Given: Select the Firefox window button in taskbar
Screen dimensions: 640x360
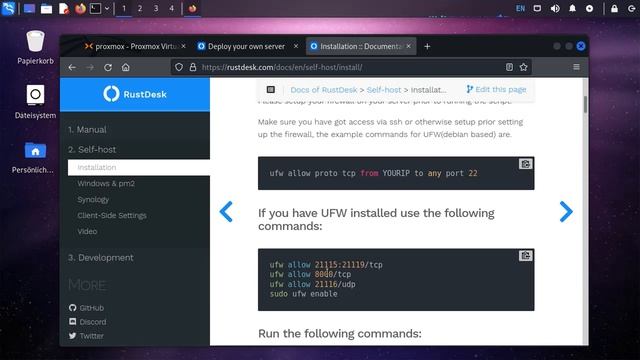Looking at the screenshot, I should 192,8.
